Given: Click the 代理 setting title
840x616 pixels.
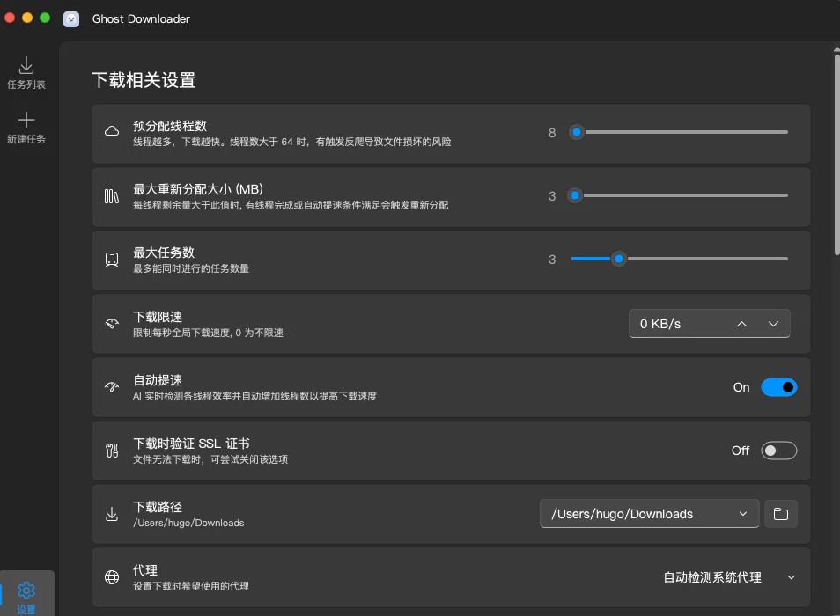Looking at the screenshot, I should point(145,570).
